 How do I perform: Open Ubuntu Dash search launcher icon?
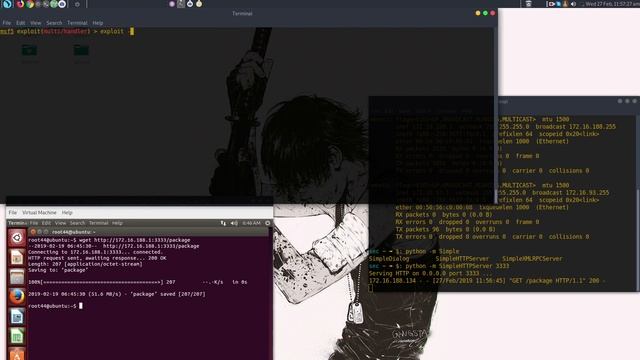pos(17,238)
